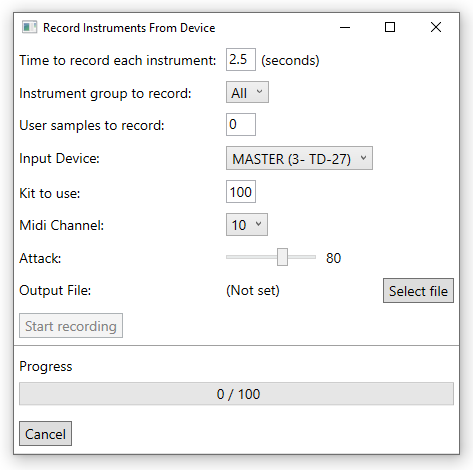The height and width of the screenshot is (470, 473).
Task: Click the (Not set) output file label
Action: [253, 290]
